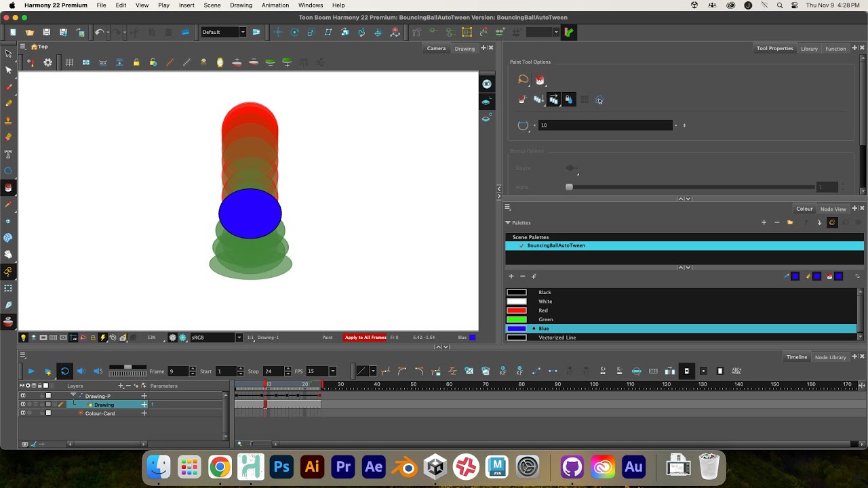The width and height of the screenshot is (868, 488).
Task: Switch to the Node View tab
Action: coord(833,209)
